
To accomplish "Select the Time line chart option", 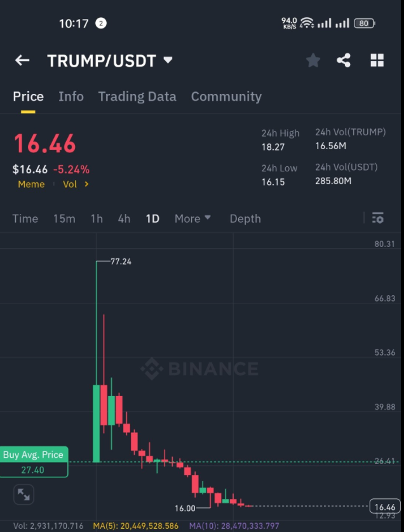I will (25, 218).
